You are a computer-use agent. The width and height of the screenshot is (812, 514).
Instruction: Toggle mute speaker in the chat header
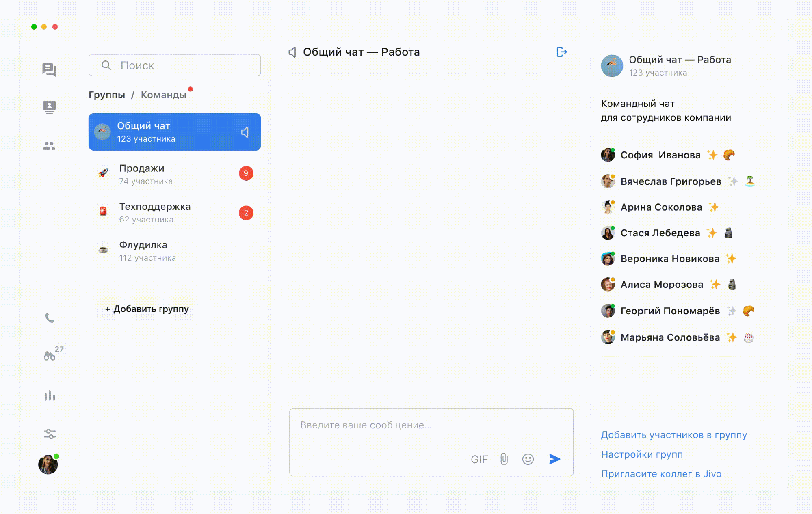[292, 52]
